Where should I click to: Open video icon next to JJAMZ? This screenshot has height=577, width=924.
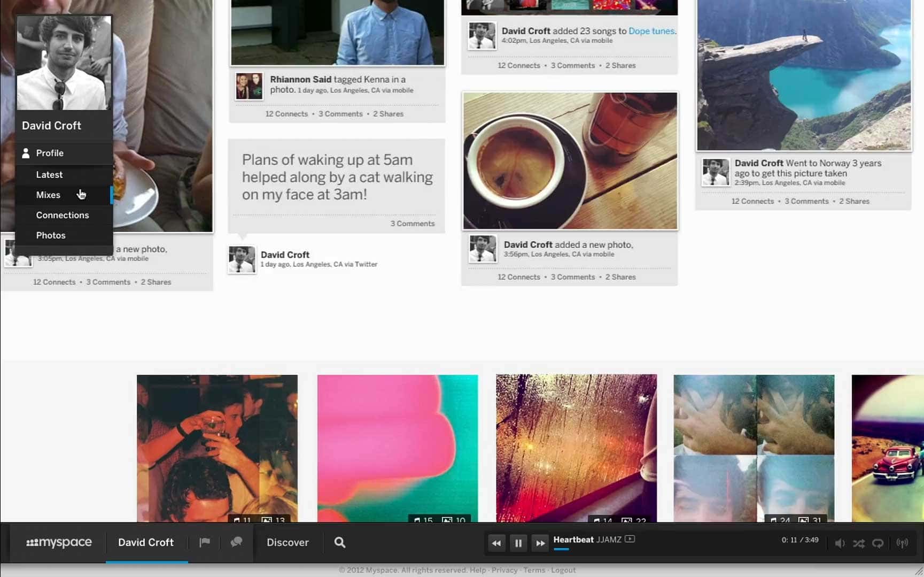(x=630, y=539)
